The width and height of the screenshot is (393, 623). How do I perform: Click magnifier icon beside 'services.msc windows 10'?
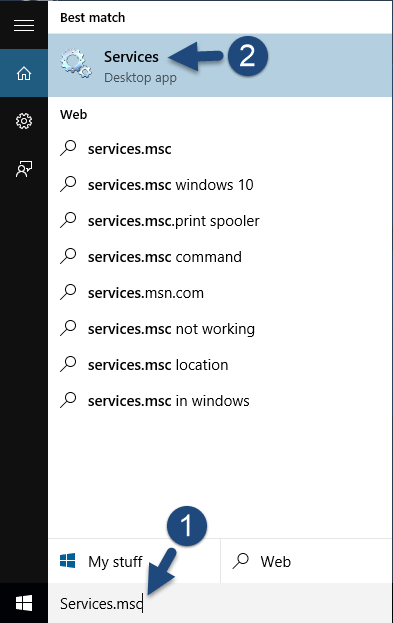tap(68, 184)
